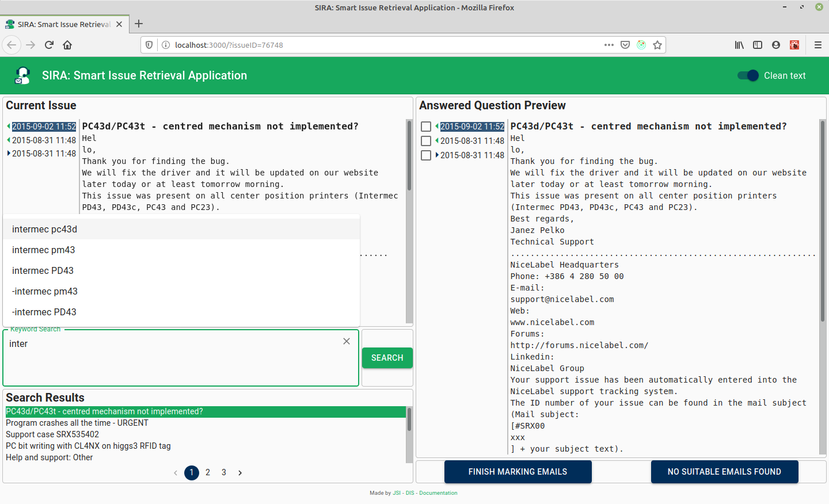This screenshot has width=829, height=504.
Task: Go to results page 2
Action: [x=208, y=472]
